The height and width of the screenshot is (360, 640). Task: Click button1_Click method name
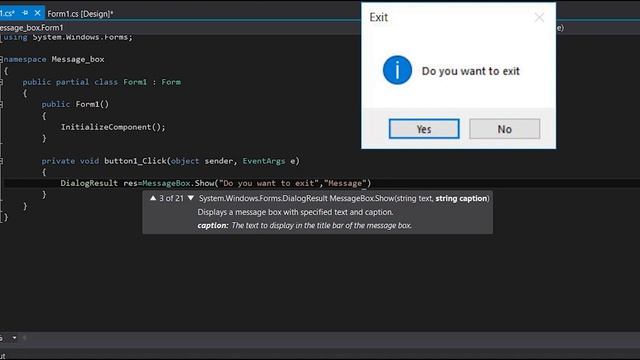135,161
